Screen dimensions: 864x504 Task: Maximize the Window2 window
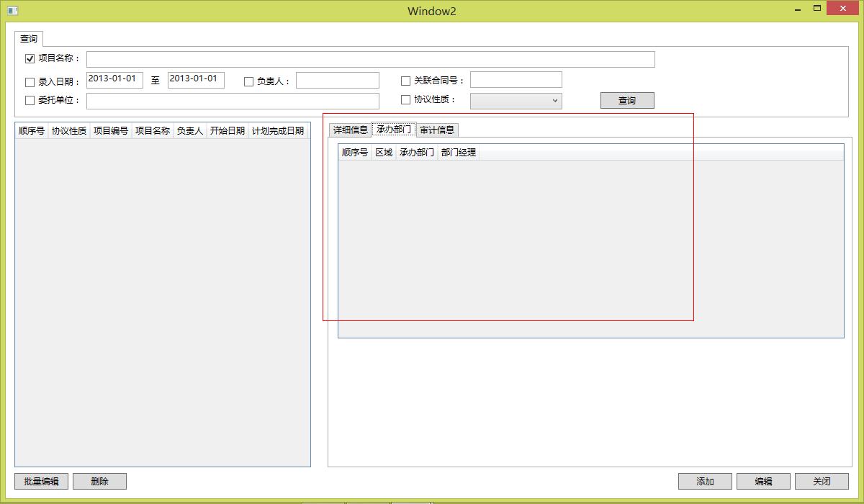coord(817,9)
